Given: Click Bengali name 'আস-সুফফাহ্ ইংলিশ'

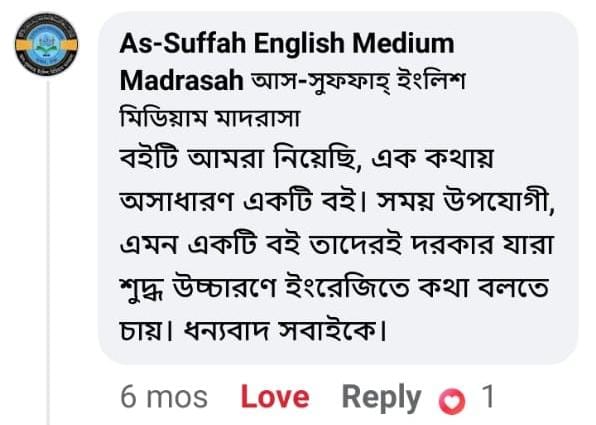Looking at the screenshot, I should coord(358,81).
